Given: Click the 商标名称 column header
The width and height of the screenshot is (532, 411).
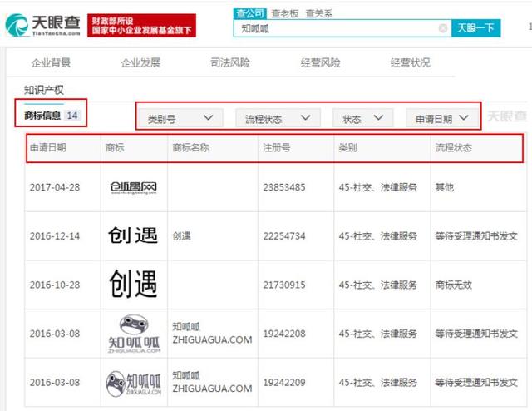Looking at the screenshot, I should pyautogui.click(x=190, y=148).
